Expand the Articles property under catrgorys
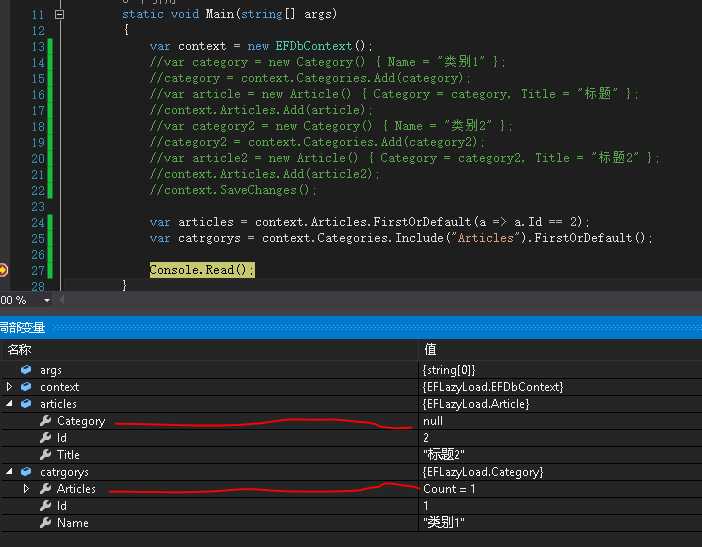Image resolution: width=702 pixels, height=547 pixels. 27,489
